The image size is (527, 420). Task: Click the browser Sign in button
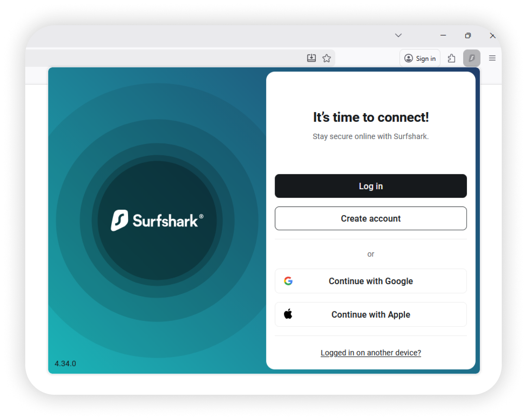tap(420, 58)
